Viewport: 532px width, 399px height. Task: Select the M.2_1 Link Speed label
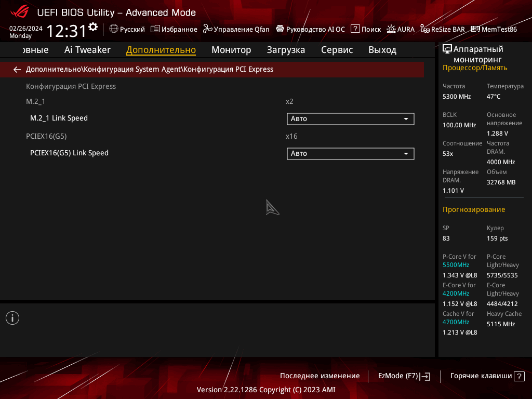point(59,118)
